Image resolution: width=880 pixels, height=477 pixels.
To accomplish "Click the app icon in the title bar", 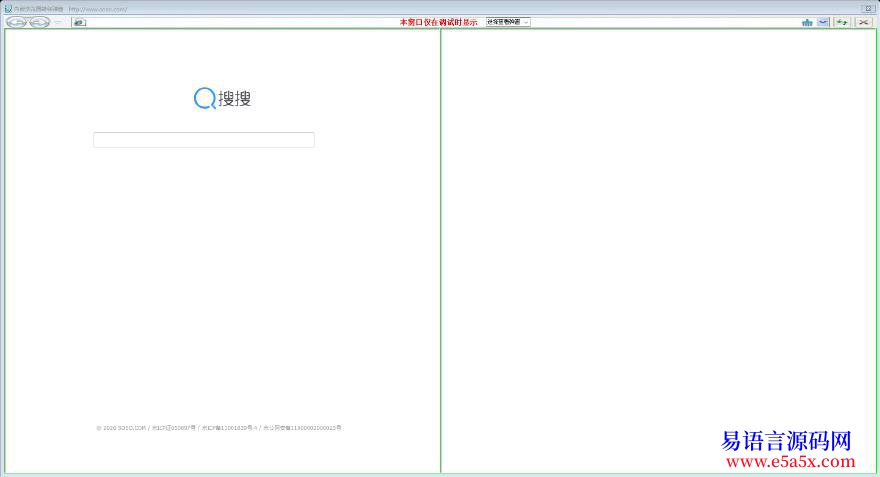I will click(7, 8).
